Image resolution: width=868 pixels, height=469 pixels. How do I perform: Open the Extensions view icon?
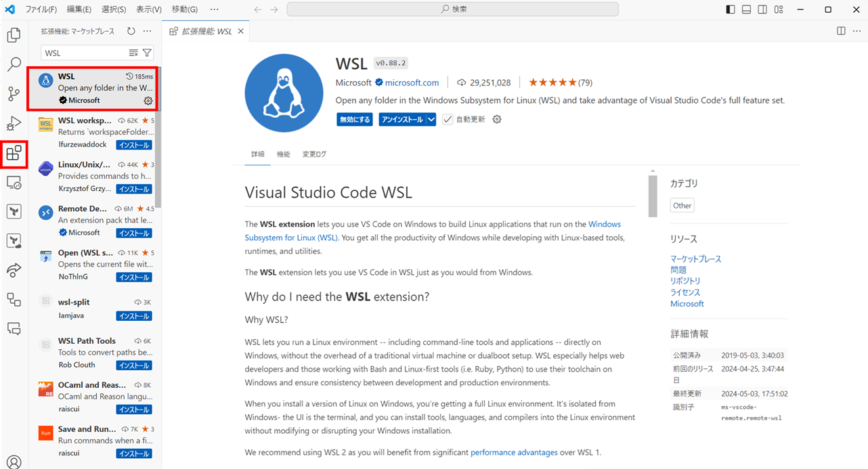tap(14, 154)
